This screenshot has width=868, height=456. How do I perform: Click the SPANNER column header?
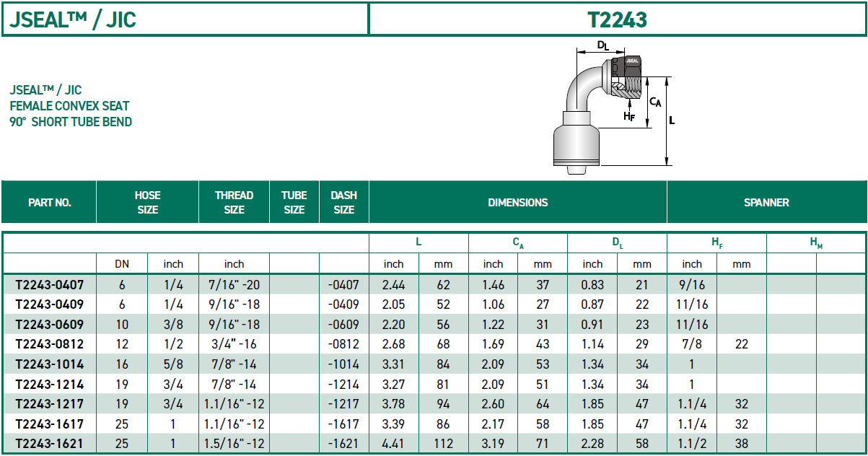766,203
